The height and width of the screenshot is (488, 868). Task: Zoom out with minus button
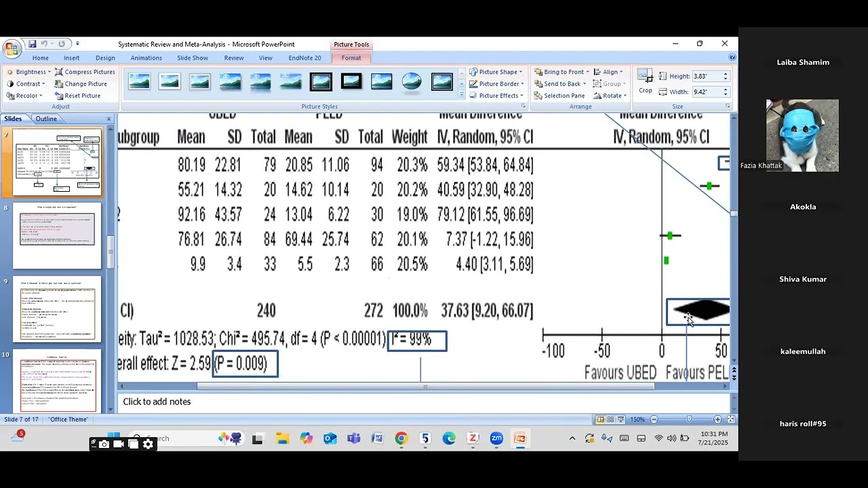(654, 420)
